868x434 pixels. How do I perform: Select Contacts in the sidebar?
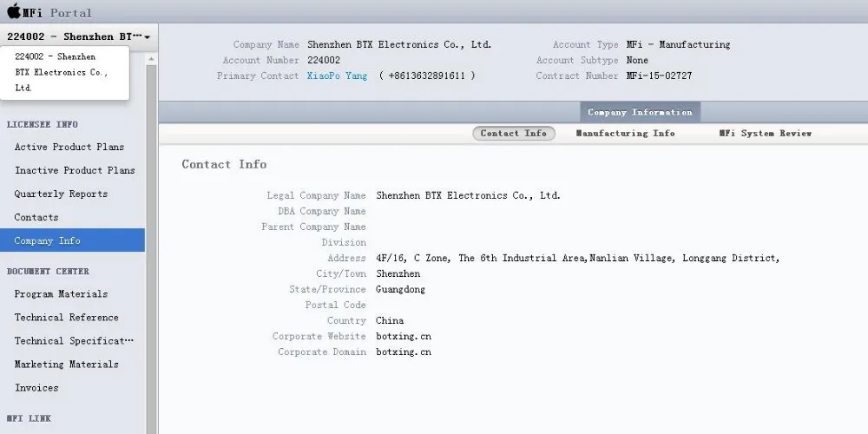(36, 217)
